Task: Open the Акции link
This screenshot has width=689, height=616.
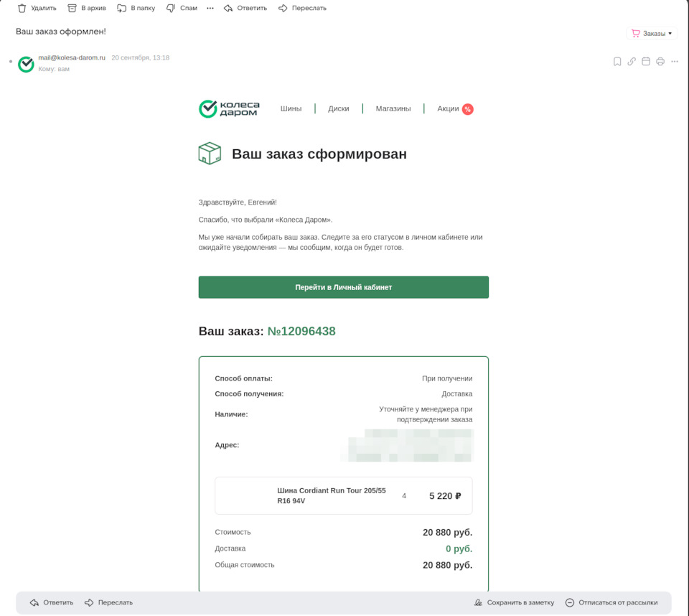Action: pos(448,108)
